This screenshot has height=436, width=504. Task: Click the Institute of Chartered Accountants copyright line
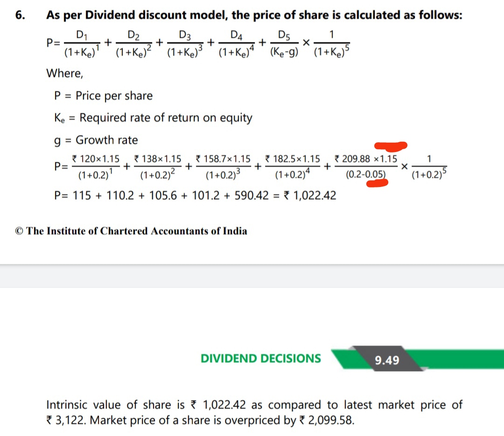[x=131, y=231]
